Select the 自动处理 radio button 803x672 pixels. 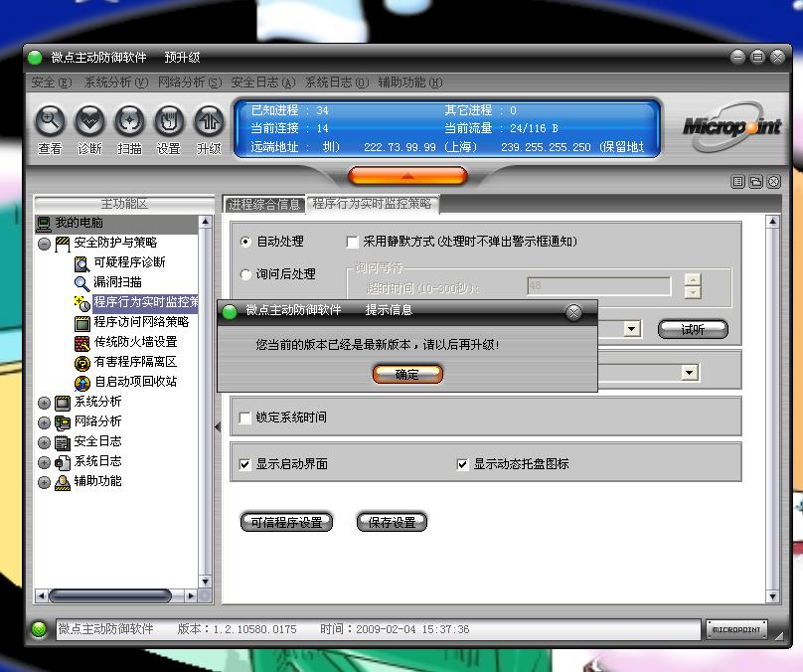click(245, 242)
